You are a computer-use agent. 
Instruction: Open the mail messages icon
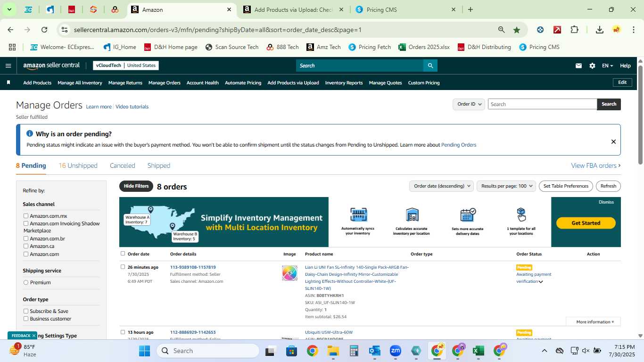(x=578, y=66)
